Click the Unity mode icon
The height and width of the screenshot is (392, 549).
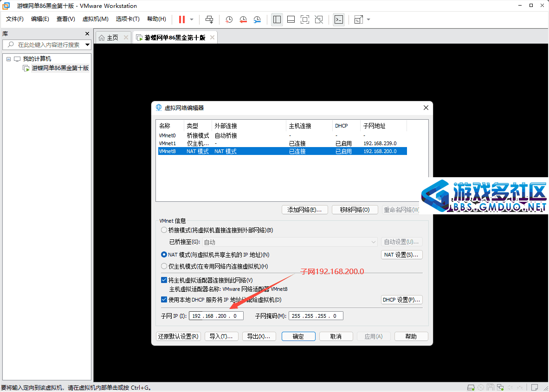click(319, 19)
